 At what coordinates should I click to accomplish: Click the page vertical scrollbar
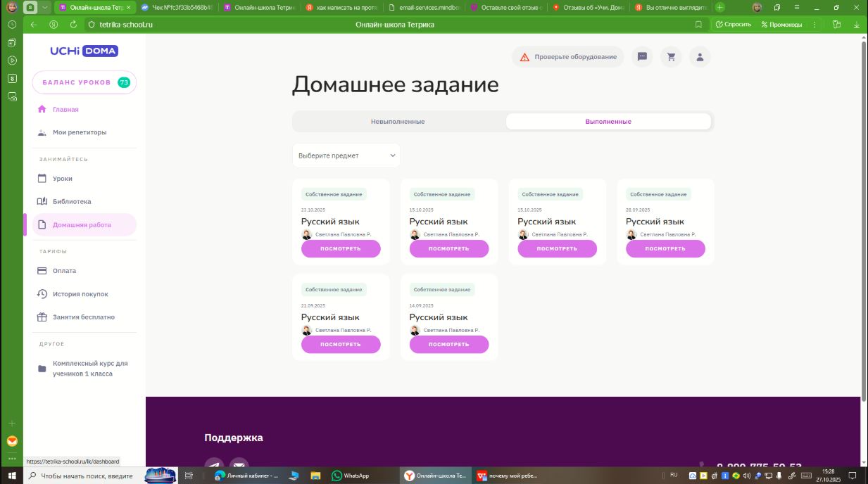coord(864,211)
